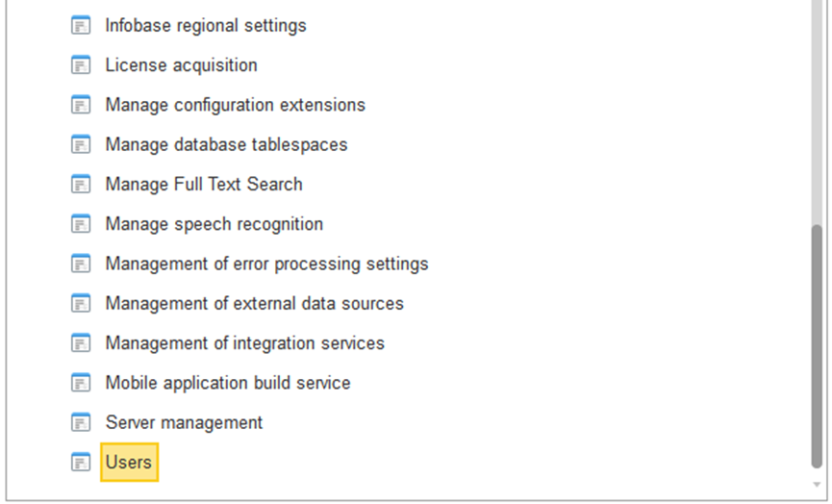Image resolution: width=832 pixels, height=504 pixels.
Task: Select Infobase regional settings
Action: click(206, 26)
